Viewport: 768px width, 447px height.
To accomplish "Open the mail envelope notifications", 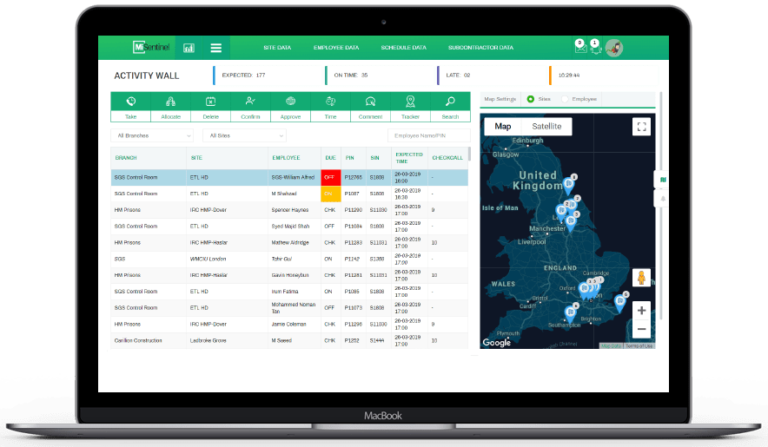I will (x=580, y=47).
